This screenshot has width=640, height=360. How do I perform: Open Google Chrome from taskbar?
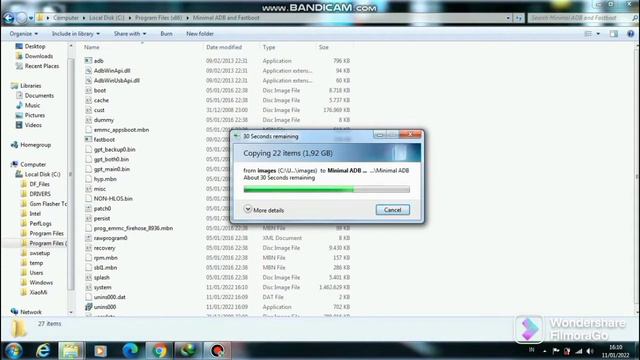click(159, 351)
